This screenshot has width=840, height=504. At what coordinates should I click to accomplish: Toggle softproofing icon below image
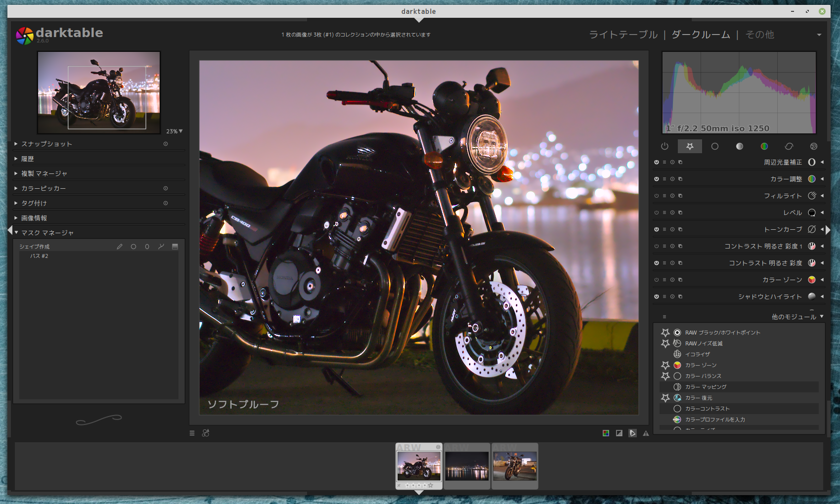pos(632,433)
